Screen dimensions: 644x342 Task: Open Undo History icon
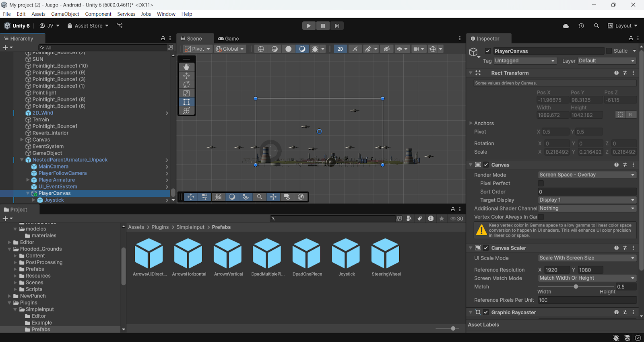click(x=581, y=26)
